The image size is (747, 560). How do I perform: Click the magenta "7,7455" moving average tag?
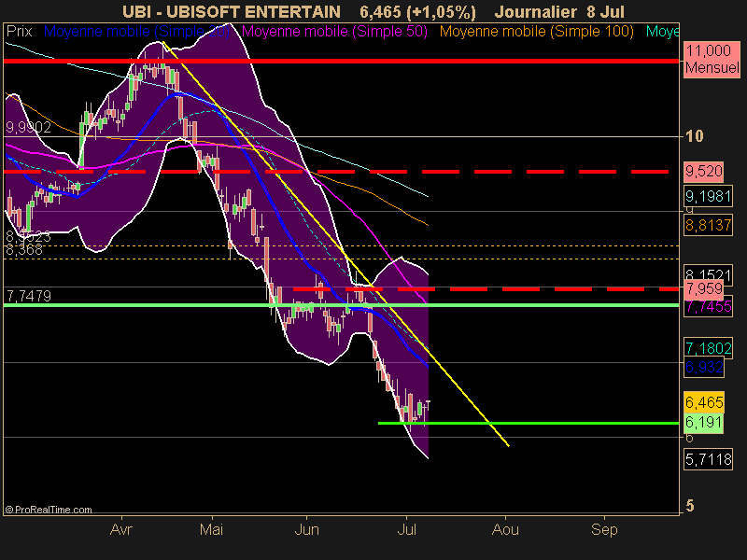[708, 306]
